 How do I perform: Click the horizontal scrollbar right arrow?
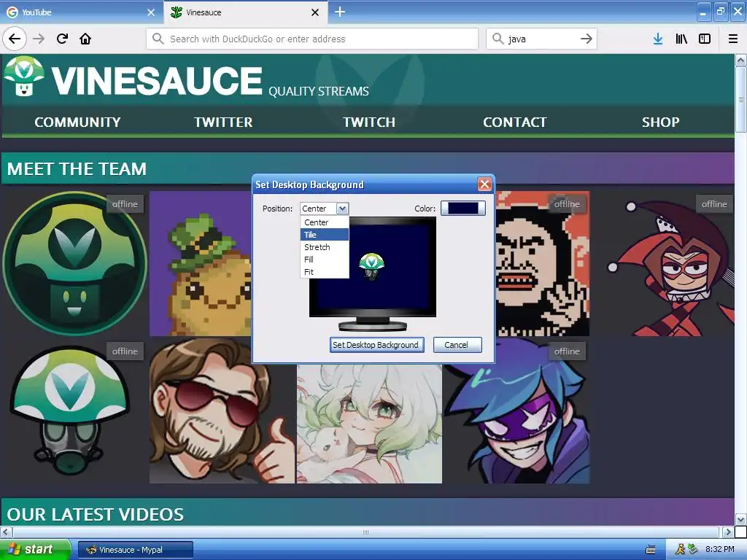tap(728, 532)
